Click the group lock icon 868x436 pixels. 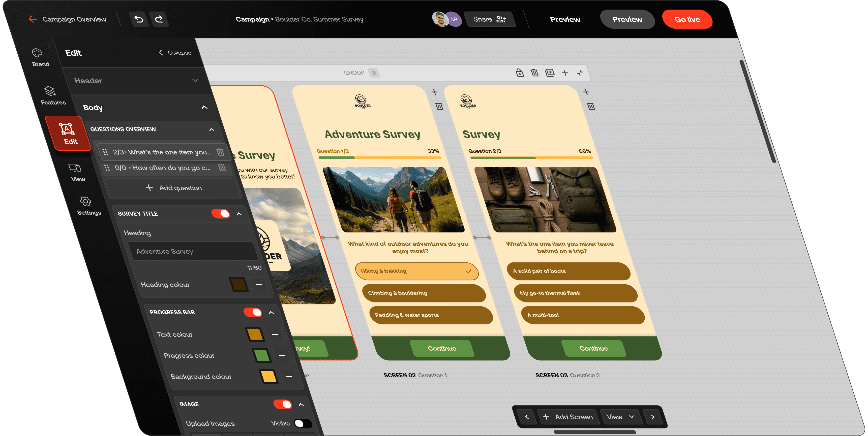coord(520,73)
